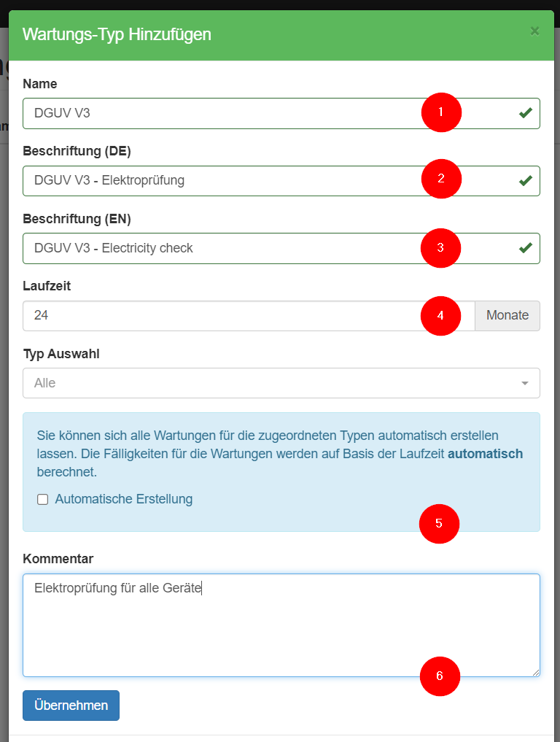560x742 pixels.
Task: Click the Electricity check text in Beschriftung (EN)
Action: pos(147,248)
